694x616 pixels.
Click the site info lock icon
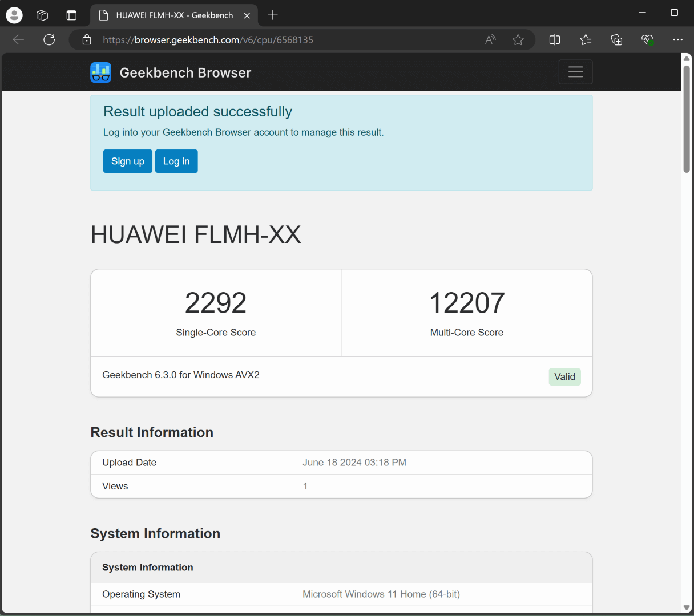coord(87,39)
